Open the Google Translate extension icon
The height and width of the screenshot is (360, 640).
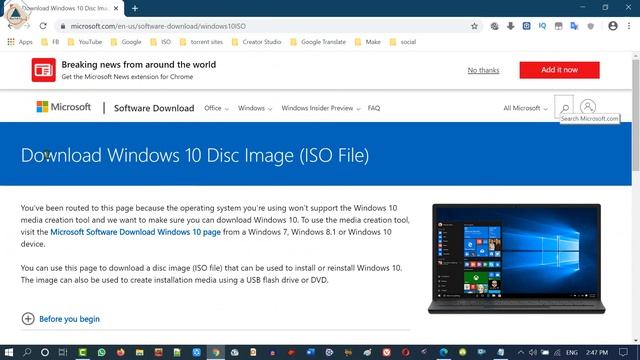[x=574, y=26]
